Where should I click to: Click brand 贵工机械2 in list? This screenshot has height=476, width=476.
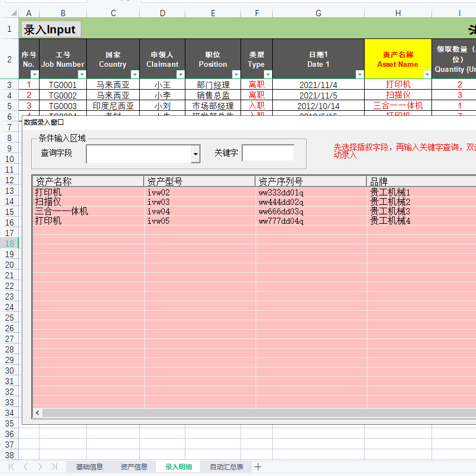tap(390, 202)
